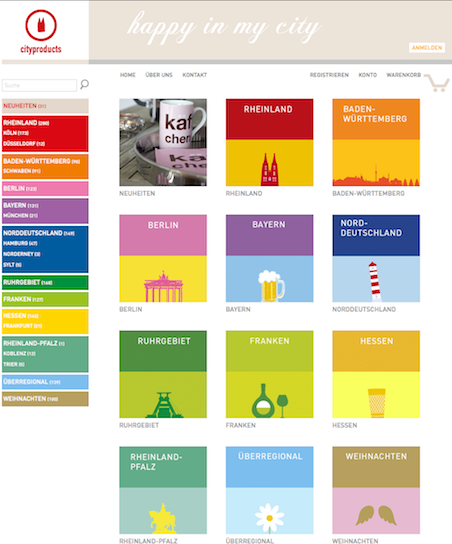Screen dimensions: 452x544
Task: Open the Baden-Württemberg skyline tile
Action: coord(376,142)
